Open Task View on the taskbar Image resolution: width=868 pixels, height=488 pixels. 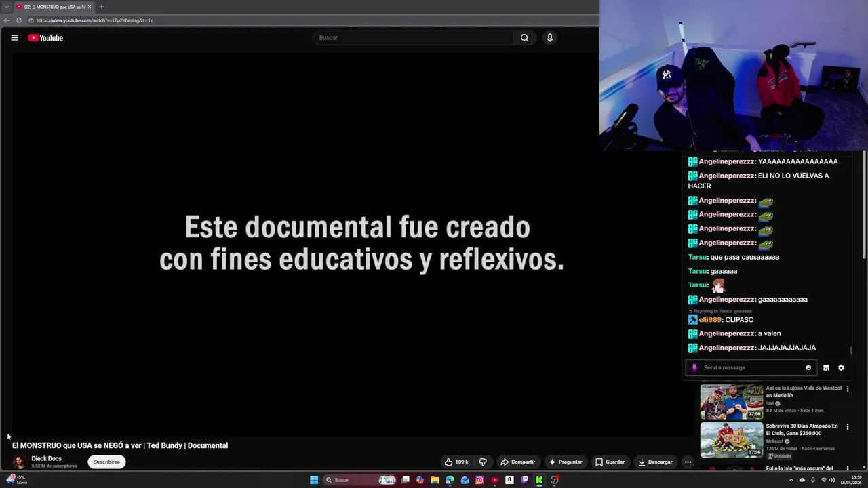[406, 480]
